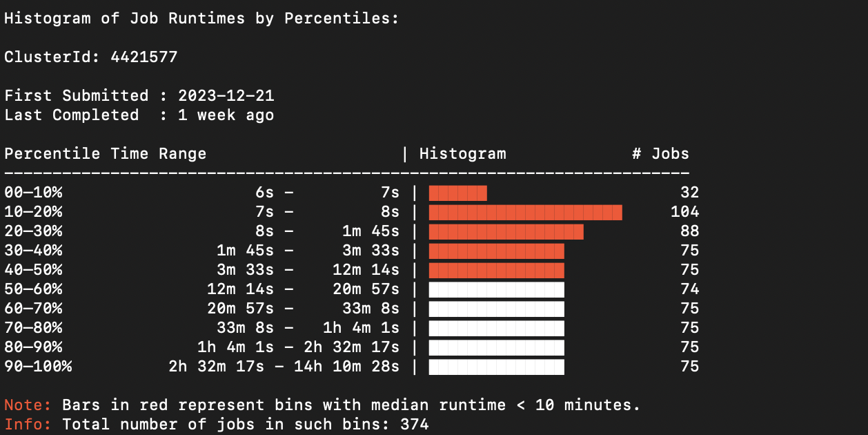Click the "# Jobs" column header
Screen dimensions: 868x435
pyautogui.click(x=660, y=153)
